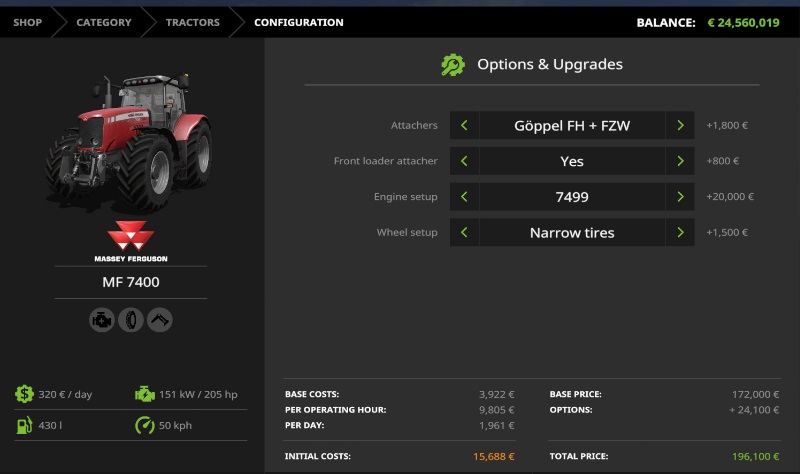This screenshot has width=800, height=474.
Task: Click the Options & Upgrades wrench gear icon
Action: point(453,65)
